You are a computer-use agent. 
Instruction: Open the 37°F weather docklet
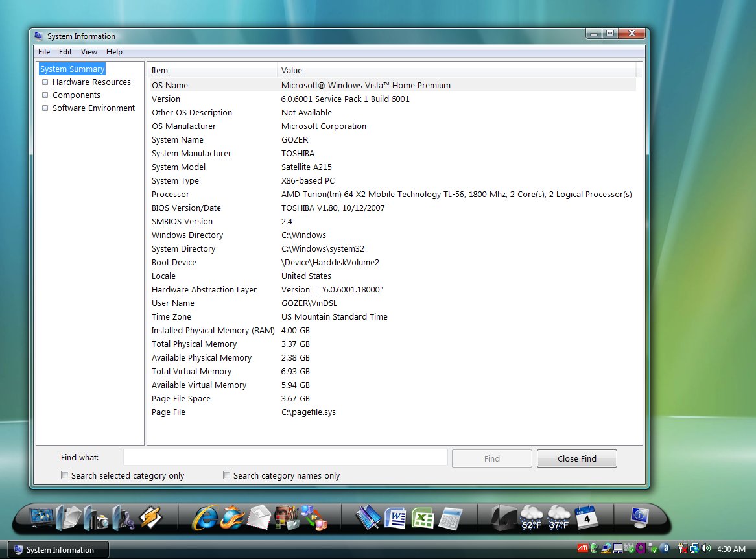tap(559, 518)
